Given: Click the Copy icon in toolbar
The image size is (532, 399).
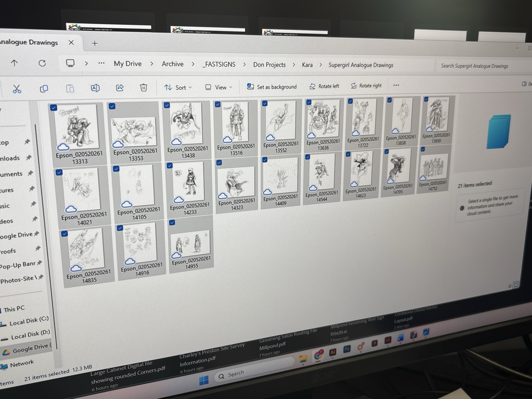Looking at the screenshot, I should tap(44, 88).
